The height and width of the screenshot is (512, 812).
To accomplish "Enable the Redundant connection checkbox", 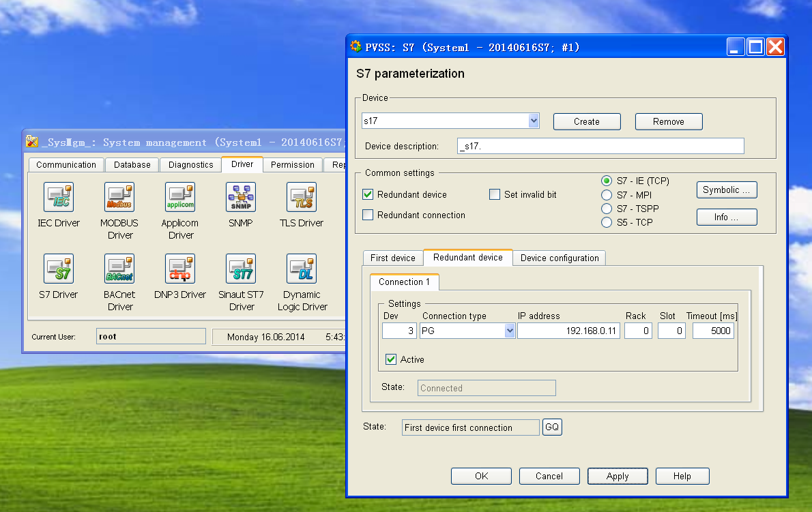I will pos(368,215).
